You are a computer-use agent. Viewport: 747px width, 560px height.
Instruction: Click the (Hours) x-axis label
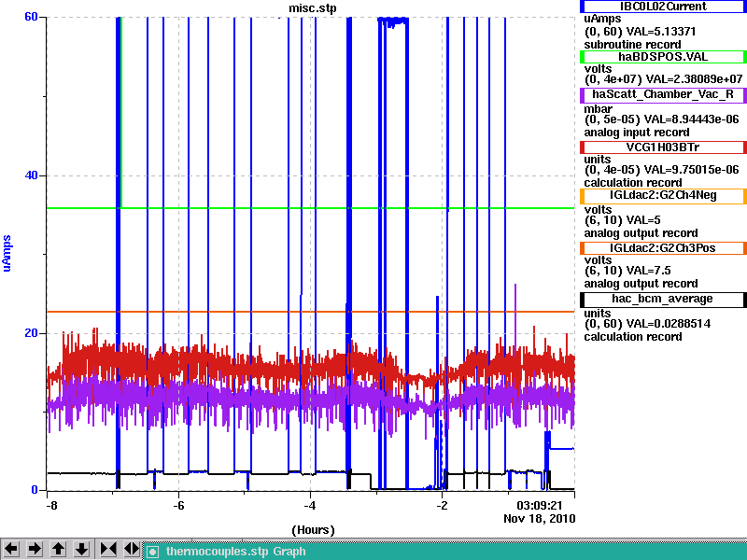[x=313, y=530]
